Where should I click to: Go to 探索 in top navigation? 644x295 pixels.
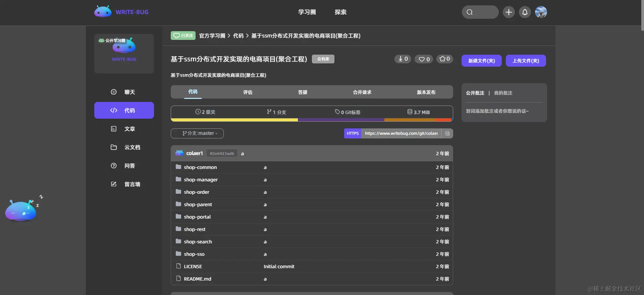pos(340,12)
